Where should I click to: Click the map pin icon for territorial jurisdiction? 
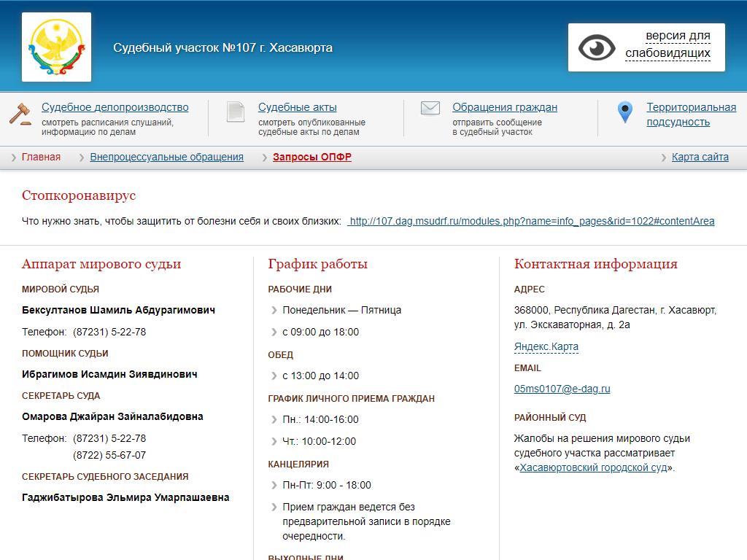coord(624,112)
